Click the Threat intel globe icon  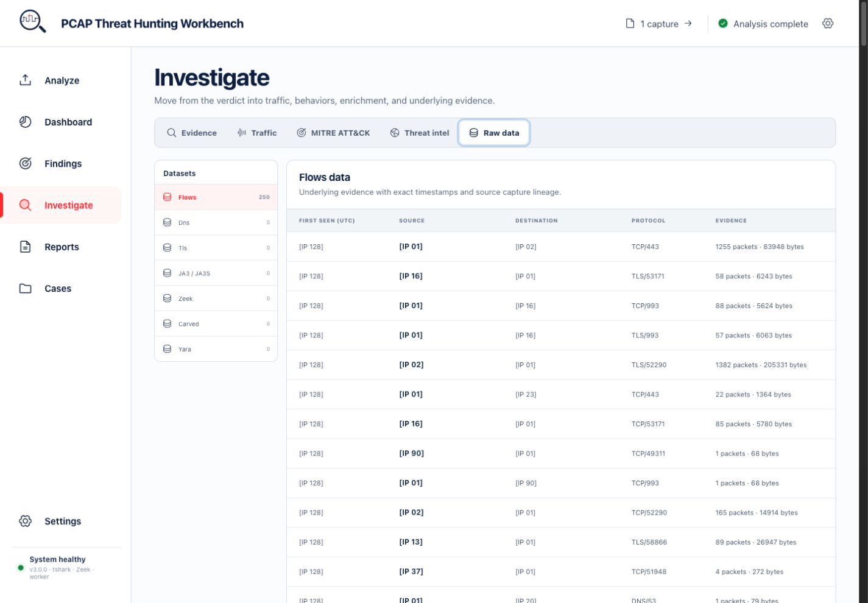pyautogui.click(x=395, y=133)
